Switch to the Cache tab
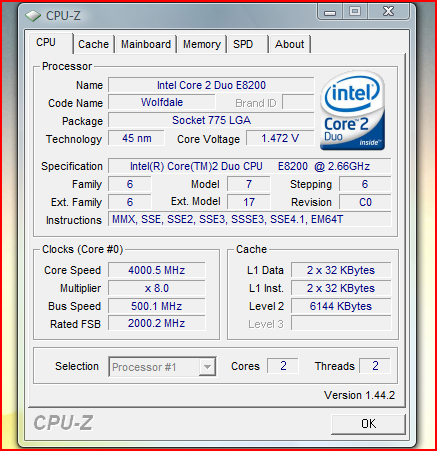The width and height of the screenshot is (437, 451). tap(94, 44)
